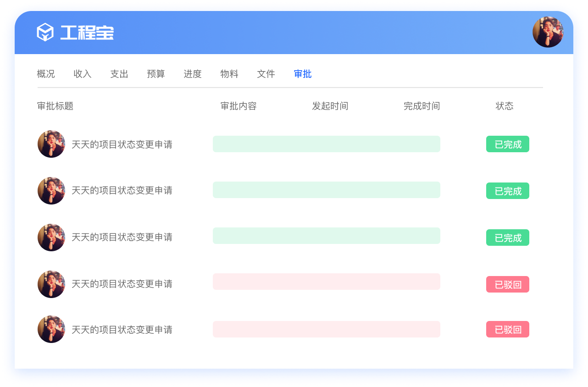Click the 完成时间 column header
The width and height of the screenshot is (588, 387).
[x=422, y=106]
